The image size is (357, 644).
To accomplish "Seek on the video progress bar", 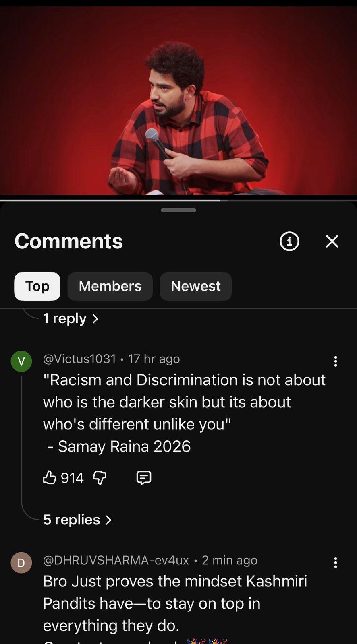I will point(178,200).
